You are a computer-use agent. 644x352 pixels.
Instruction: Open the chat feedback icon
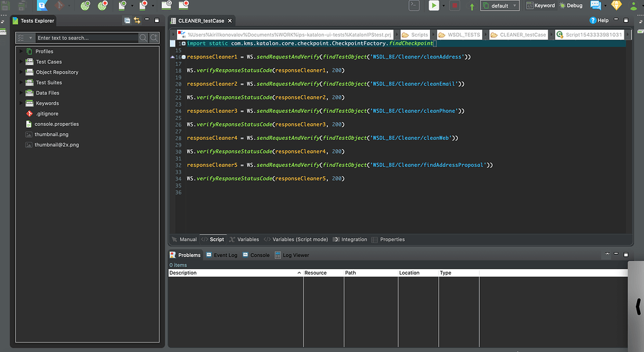(596, 6)
